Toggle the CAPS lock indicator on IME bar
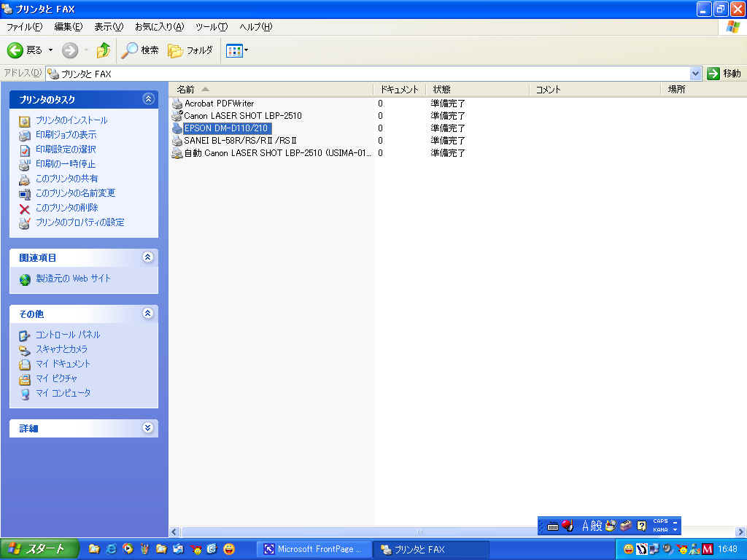This screenshot has width=747, height=560. 660,521
